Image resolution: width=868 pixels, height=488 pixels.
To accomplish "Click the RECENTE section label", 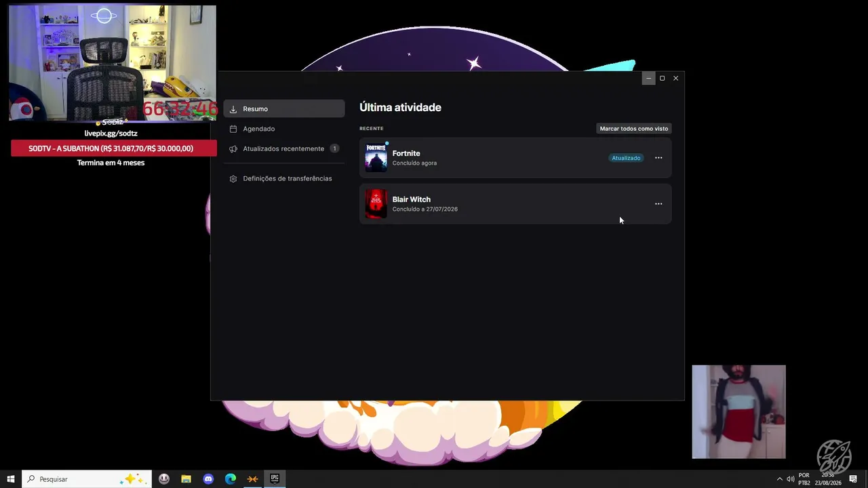I will (x=372, y=129).
